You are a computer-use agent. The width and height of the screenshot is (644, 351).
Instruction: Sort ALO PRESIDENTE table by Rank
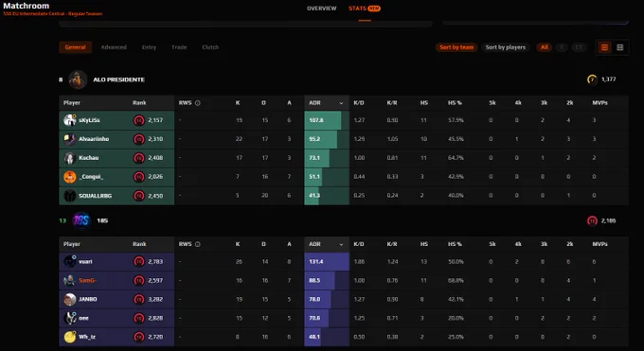pyautogui.click(x=139, y=102)
